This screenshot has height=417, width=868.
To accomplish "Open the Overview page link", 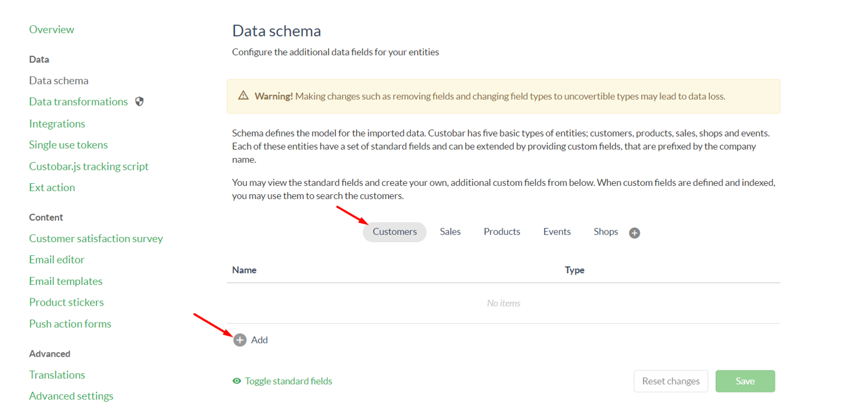I will pyautogui.click(x=52, y=30).
